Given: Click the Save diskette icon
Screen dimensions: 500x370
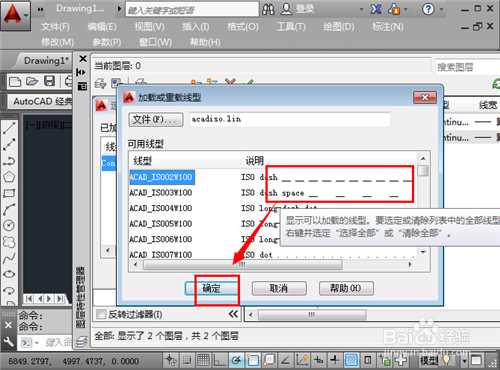Looking at the screenshot, I should click(49, 81).
